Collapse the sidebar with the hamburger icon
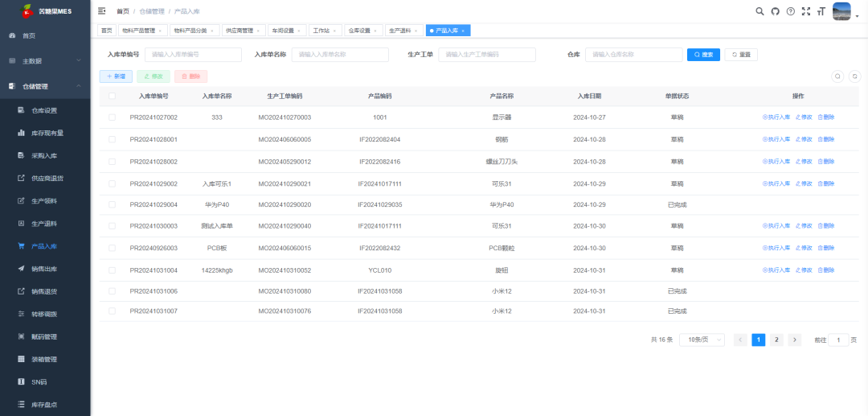868x416 pixels. tap(101, 11)
